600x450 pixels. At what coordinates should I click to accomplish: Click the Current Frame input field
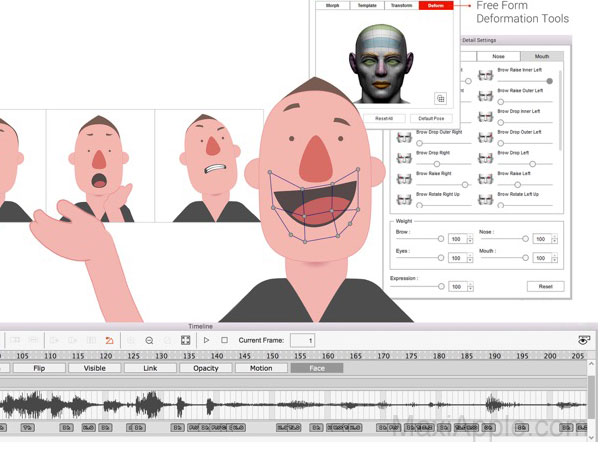[302, 340]
